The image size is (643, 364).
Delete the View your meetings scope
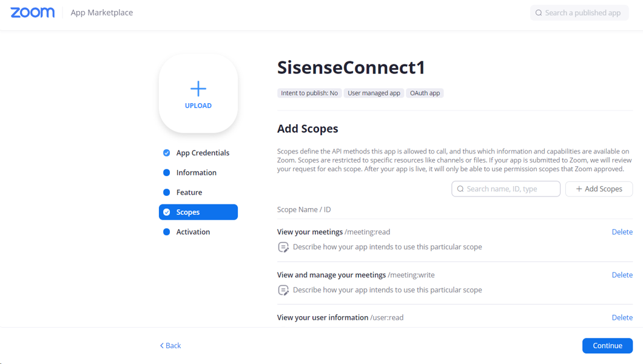622,232
